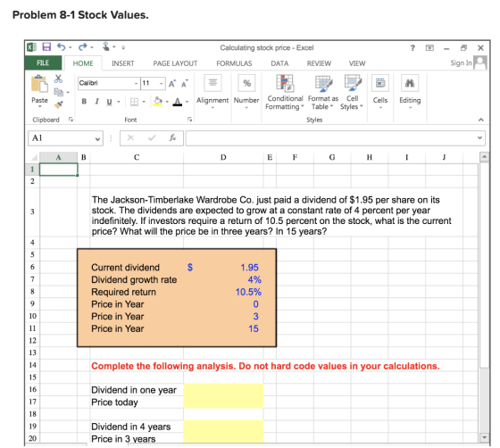The height and width of the screenshot is (448, 500).
Task: Click the Excel application logo icon
Action: click(31, 47)
